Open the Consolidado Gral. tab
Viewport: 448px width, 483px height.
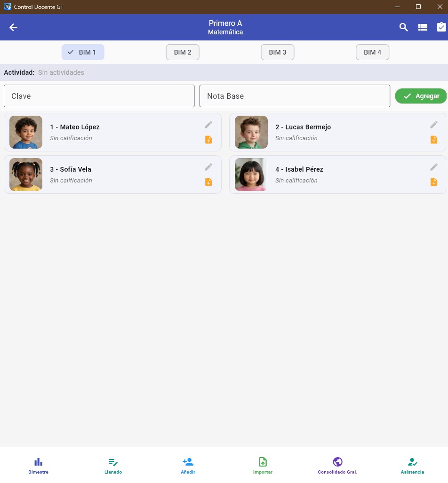coord(337,466)
